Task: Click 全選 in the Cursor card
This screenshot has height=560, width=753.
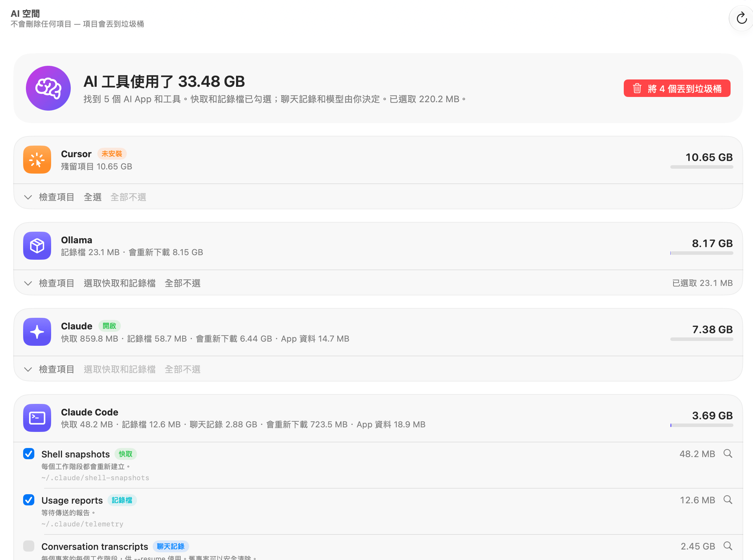Action: pos(93,197)
